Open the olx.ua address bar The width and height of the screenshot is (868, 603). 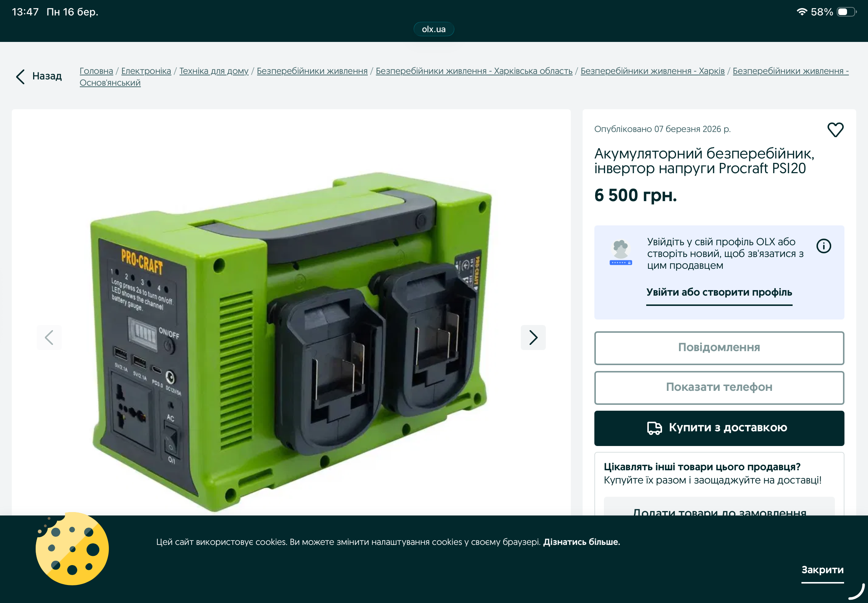[x=433, y=29]
